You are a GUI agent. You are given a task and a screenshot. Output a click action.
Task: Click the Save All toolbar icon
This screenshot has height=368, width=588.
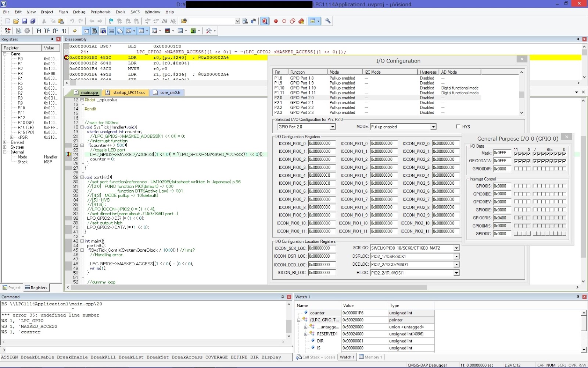pyautogui.click(x=33, y=21)
